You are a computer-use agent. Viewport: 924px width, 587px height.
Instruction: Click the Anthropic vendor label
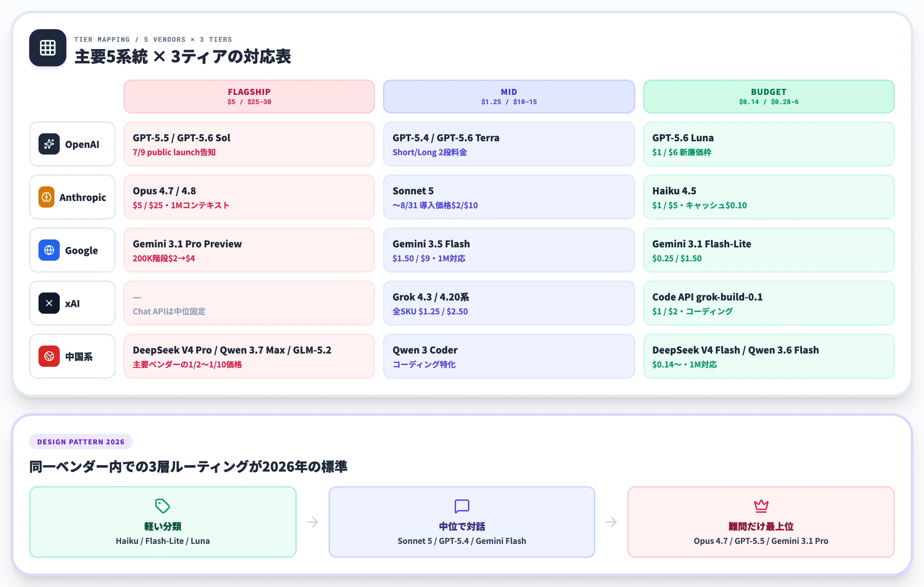coord(83,197)
